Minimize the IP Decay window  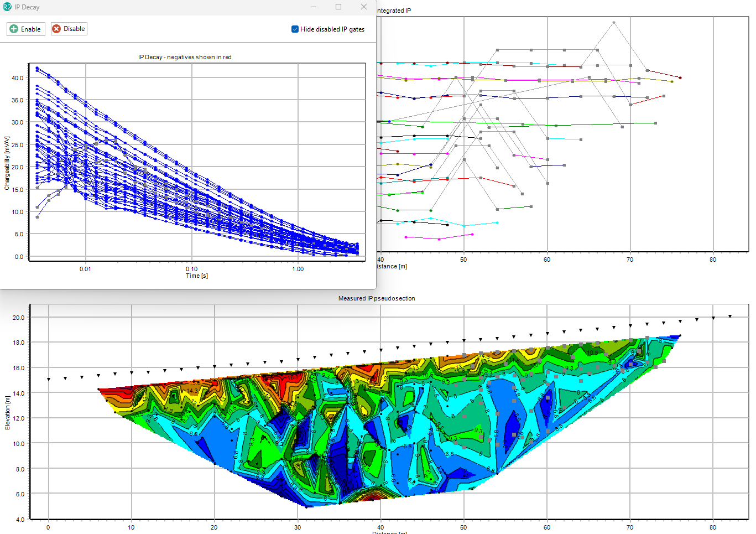click(x=314, y=7)
